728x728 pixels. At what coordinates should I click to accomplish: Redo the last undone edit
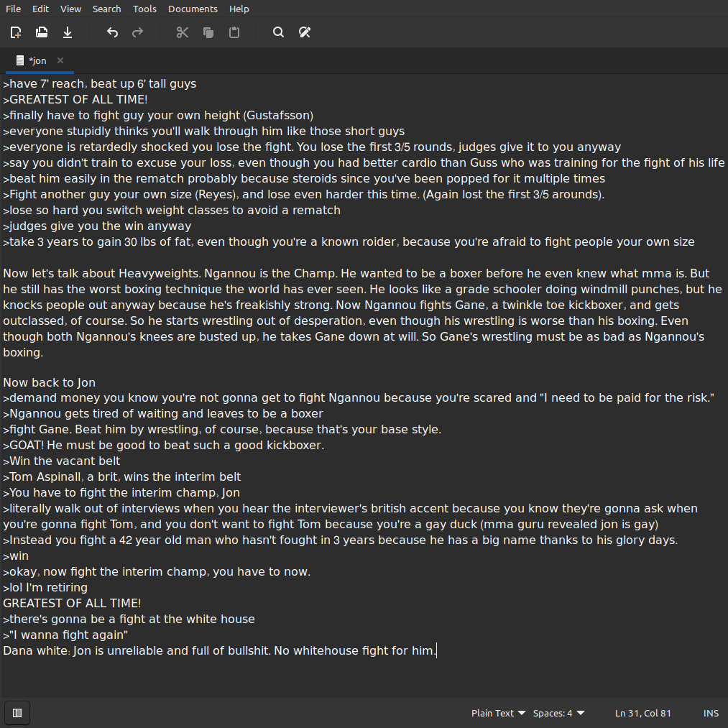tap(138, 32)
